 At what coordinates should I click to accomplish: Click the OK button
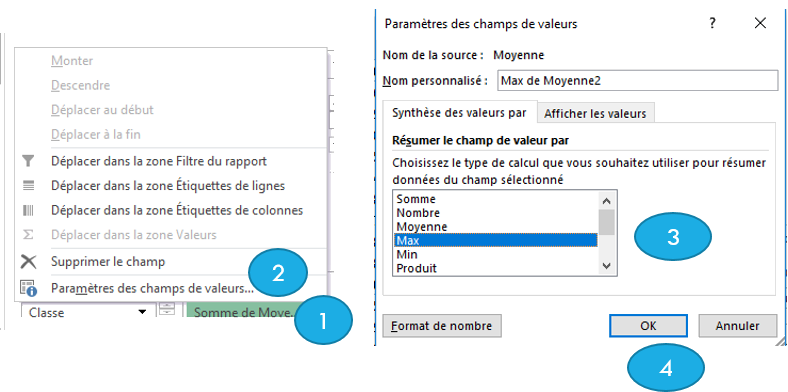(x=648, y=326)
